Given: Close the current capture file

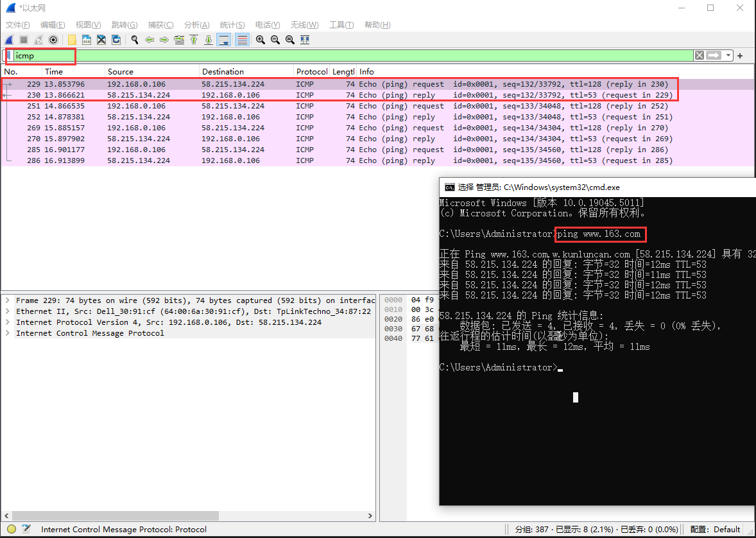Looking at the screenshot, I should [101, 40].
